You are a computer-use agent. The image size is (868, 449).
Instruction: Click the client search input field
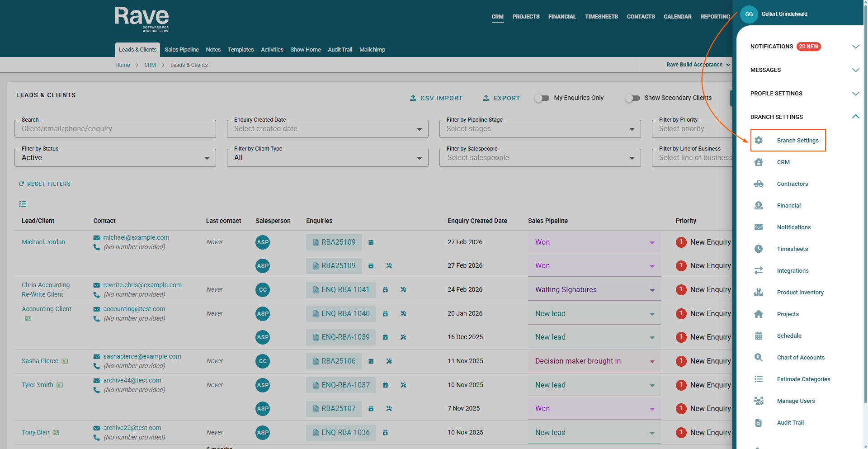[115, 129]
